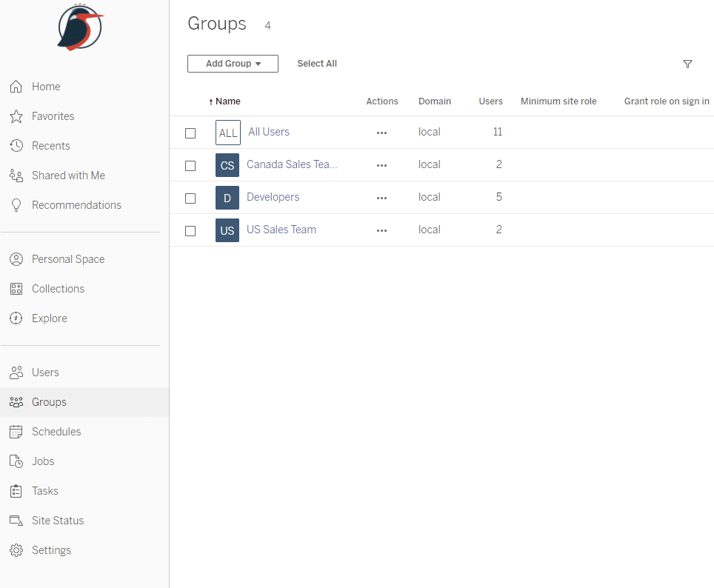Click Select All button
This screenshot has width=714, height=588.
(317, 64)
